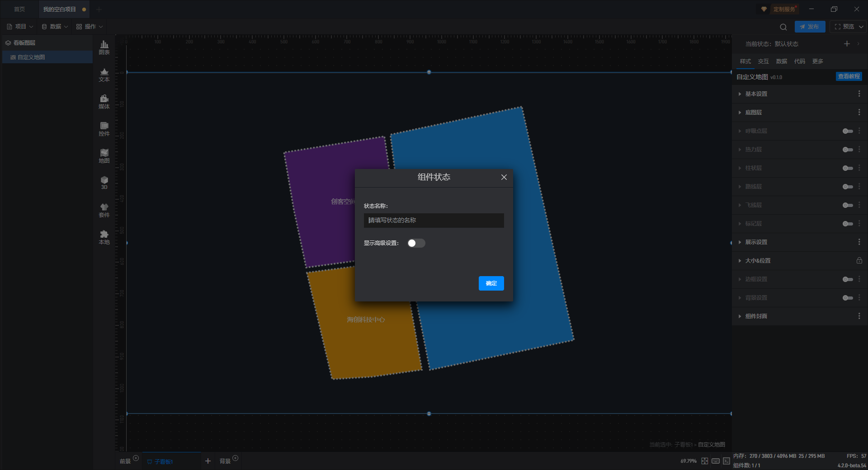868x470 pixels.
Task: Open the new tab plus in title bar
Action: pos(99,9)
